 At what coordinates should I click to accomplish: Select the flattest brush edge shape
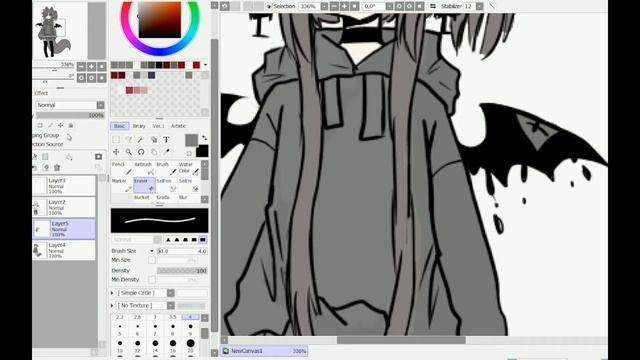[x=202, y=240]
